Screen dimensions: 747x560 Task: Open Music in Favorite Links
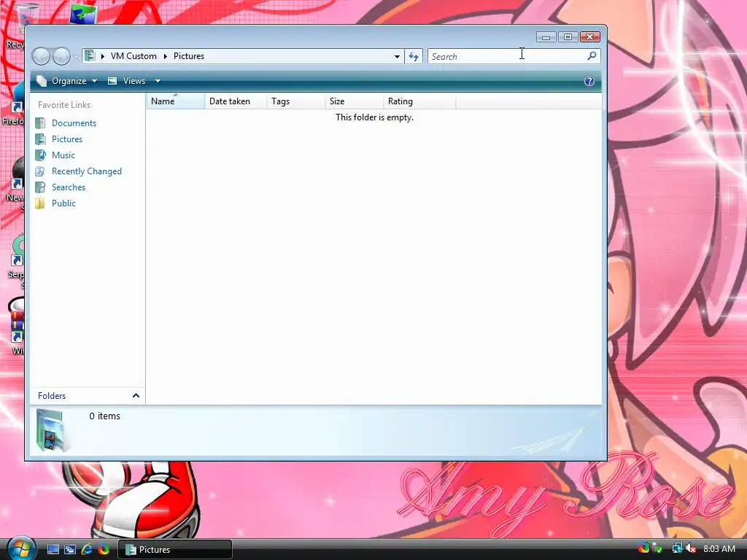coord(63,155)
